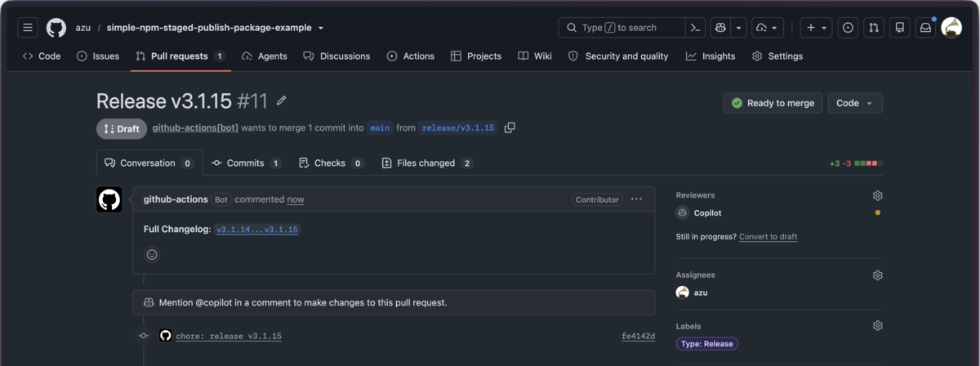Click the Draft status badge
The height and width of the screenshot is (366, 980).
pyautogui.click(x=122, y=128)
